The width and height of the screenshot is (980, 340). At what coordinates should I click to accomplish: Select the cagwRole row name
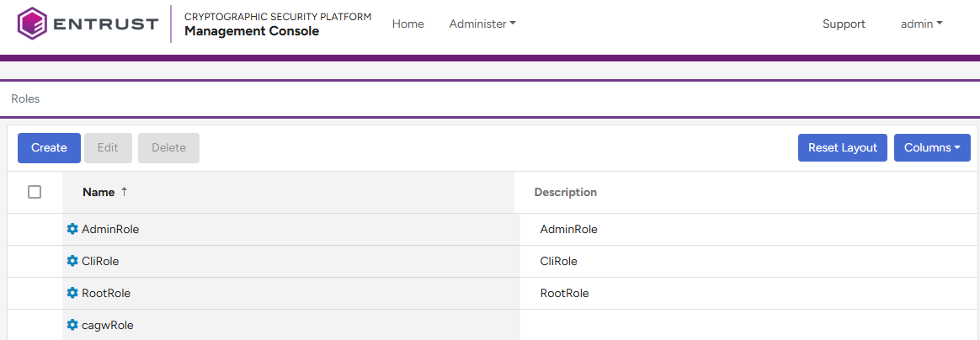point(108,325)
